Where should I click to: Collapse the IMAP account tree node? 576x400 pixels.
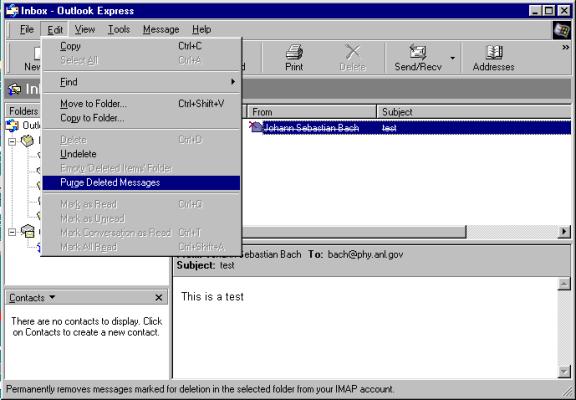click(x=12, y=232)
